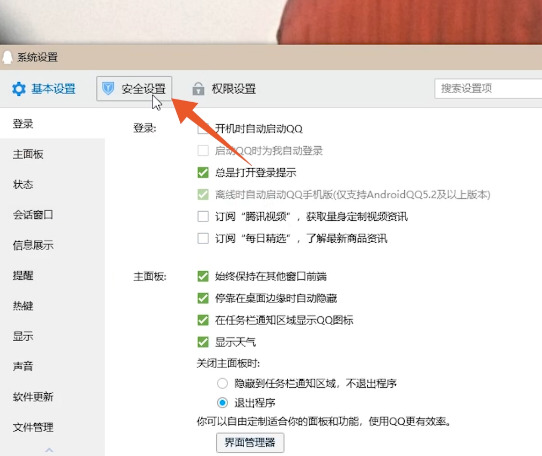Check 订阅“每日精选” option
Viewport: 542px width, 456px height.
pos(203,238)
